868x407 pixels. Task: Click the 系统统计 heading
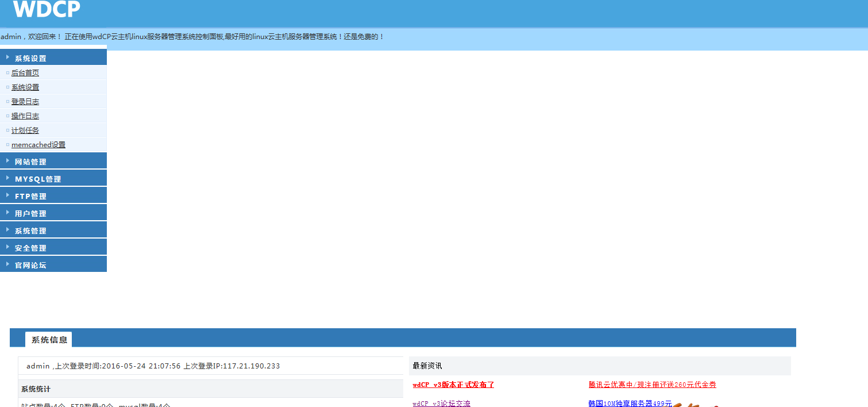coord(36,389)
